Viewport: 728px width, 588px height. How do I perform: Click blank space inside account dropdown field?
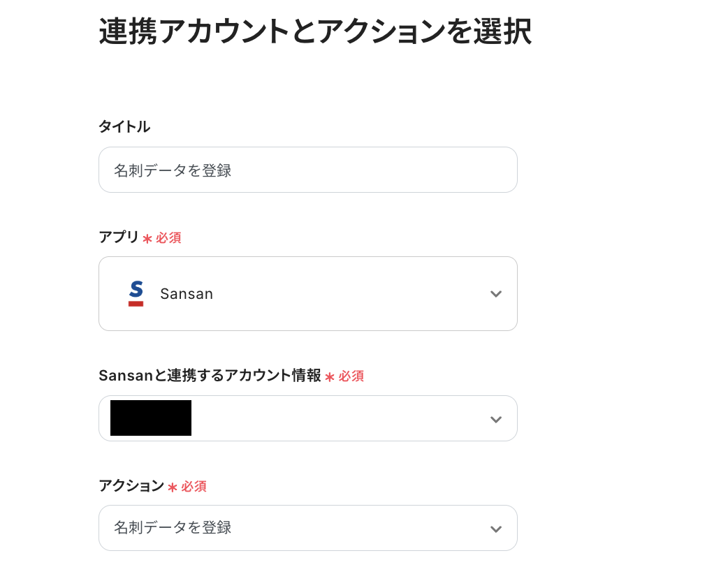[x=335, y=419]
